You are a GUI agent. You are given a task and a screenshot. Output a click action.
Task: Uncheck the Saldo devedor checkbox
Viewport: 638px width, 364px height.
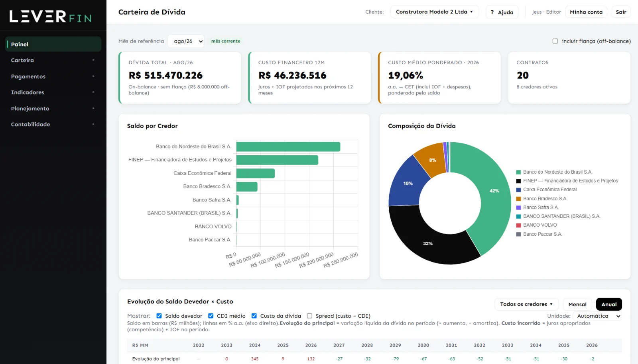159,316
